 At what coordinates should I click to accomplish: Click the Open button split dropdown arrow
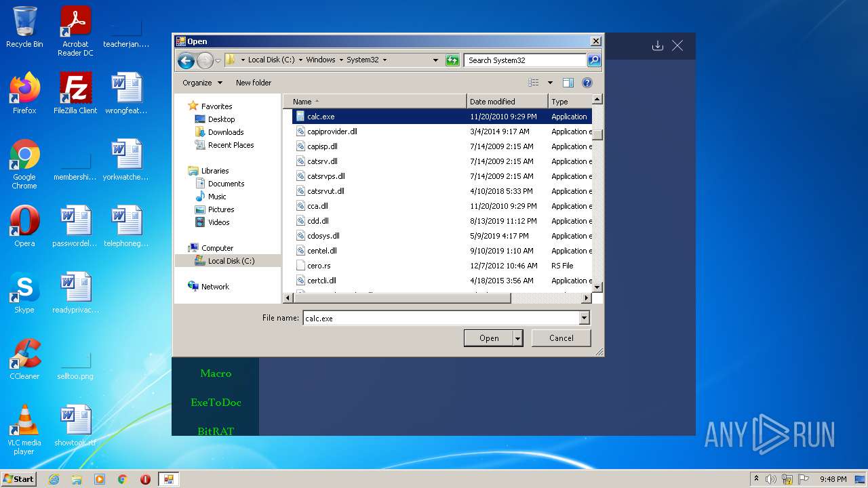pyautogui.click(x=518, y=338)
